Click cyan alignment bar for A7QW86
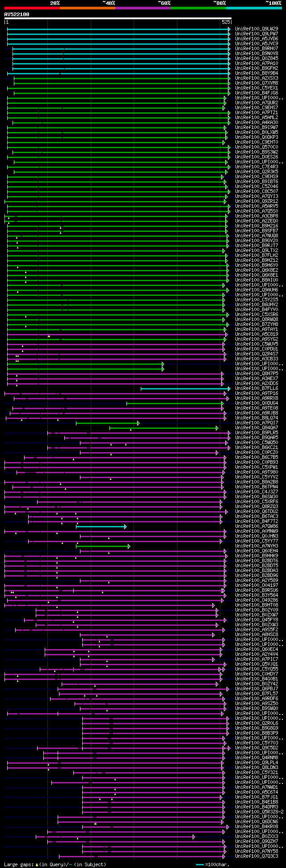286x868 pixels. pyautogui.click(x=101, y=526)
